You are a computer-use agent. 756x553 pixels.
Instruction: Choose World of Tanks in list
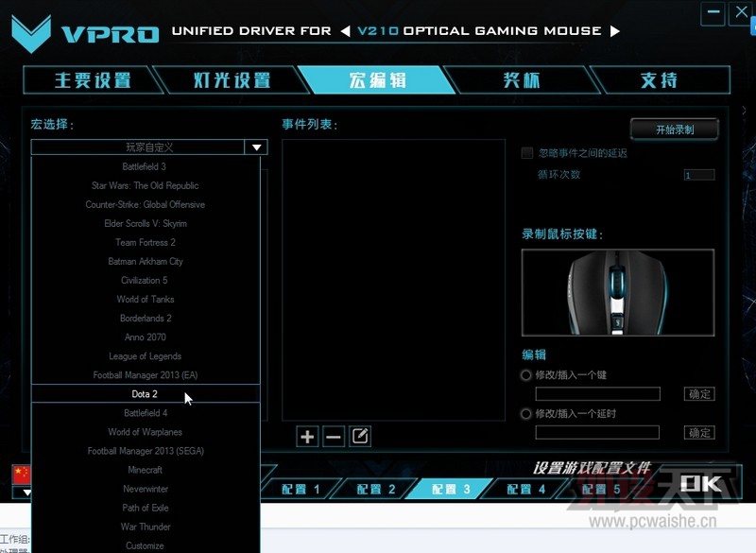[145, 299]
